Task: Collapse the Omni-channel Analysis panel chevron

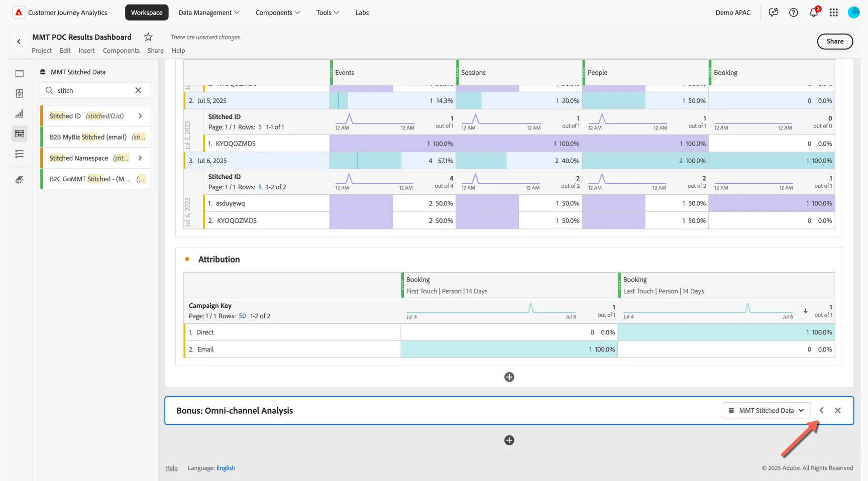Action: [x=821, y=410]
